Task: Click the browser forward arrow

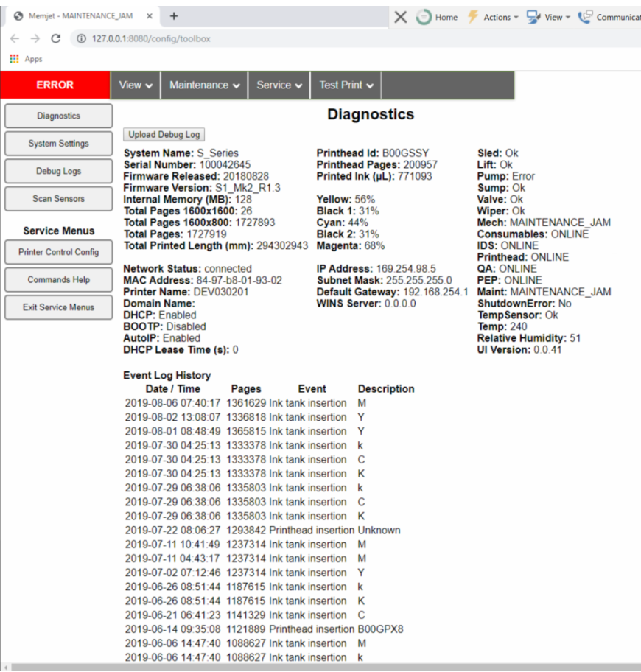Action: 35,38
